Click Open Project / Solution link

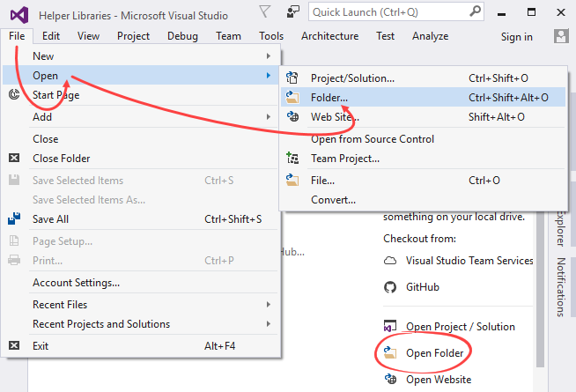[461, 327]
